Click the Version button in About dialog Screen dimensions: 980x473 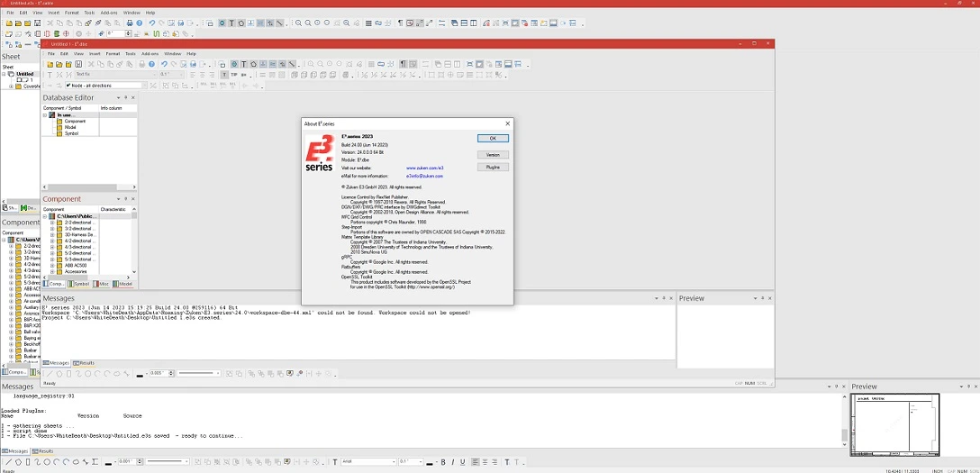click(493, 154)
